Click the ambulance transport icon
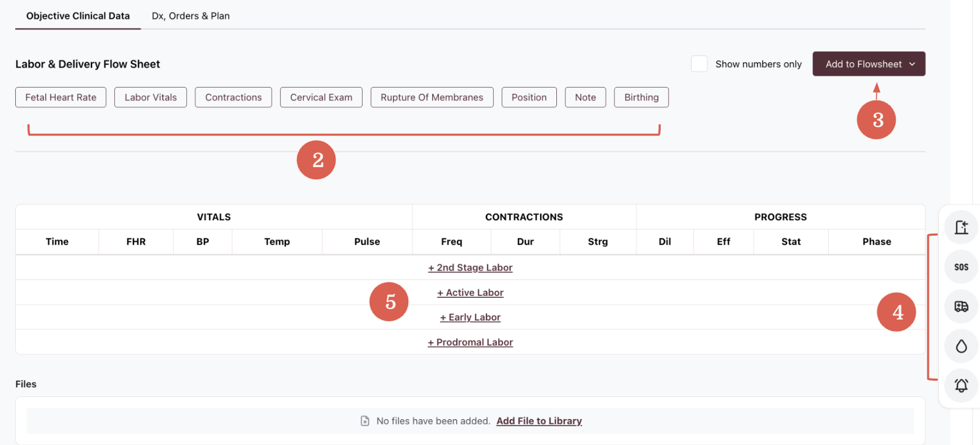This screenshot has width=980, height=445. (961, 306)
